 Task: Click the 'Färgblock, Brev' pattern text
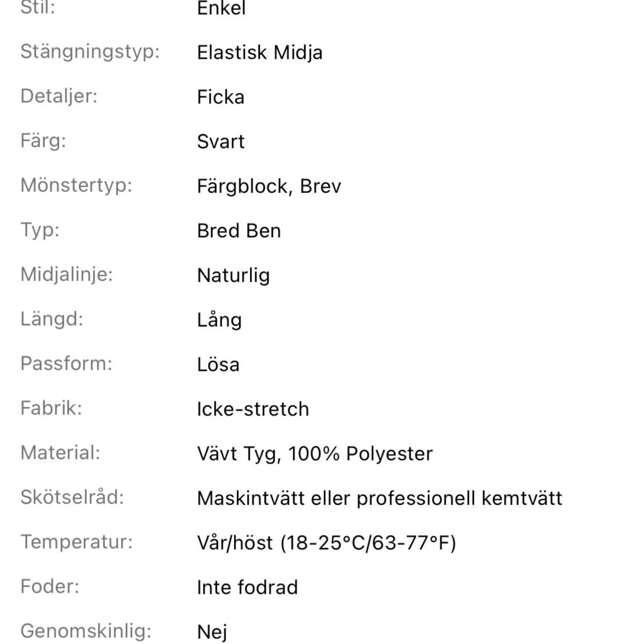click(x=269, y=187)
